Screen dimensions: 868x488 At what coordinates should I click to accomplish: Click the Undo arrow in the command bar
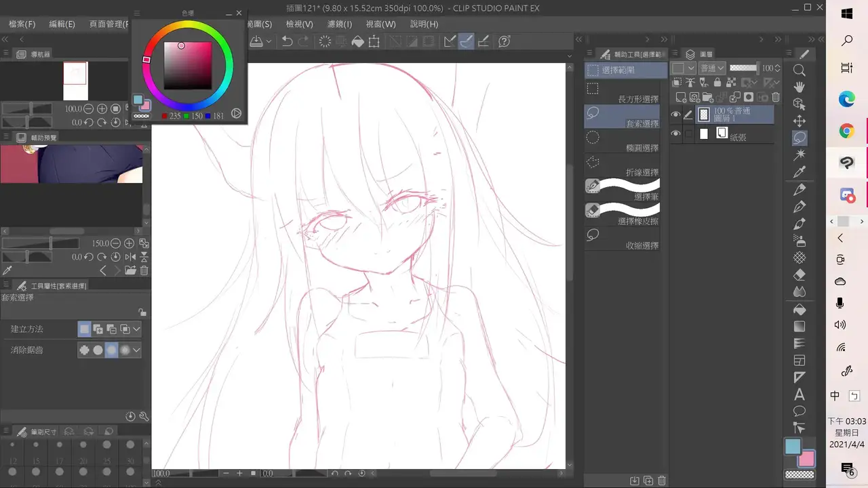(x=288, y=42)
